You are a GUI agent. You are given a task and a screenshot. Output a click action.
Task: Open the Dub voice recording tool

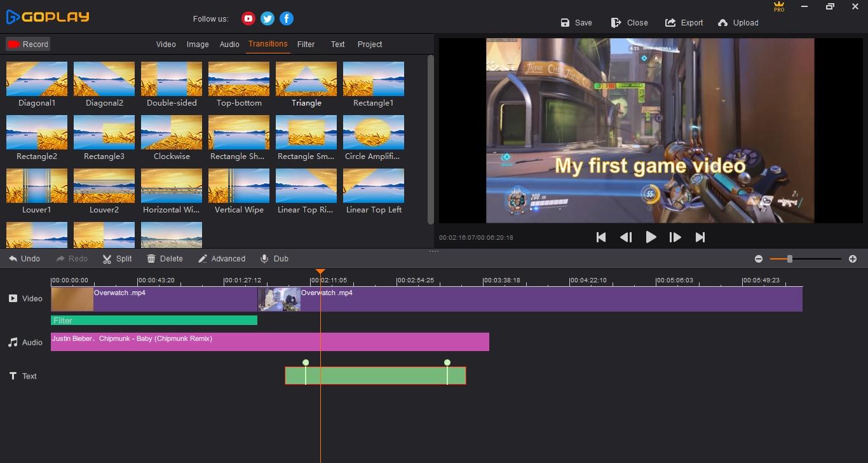[275, 259]
